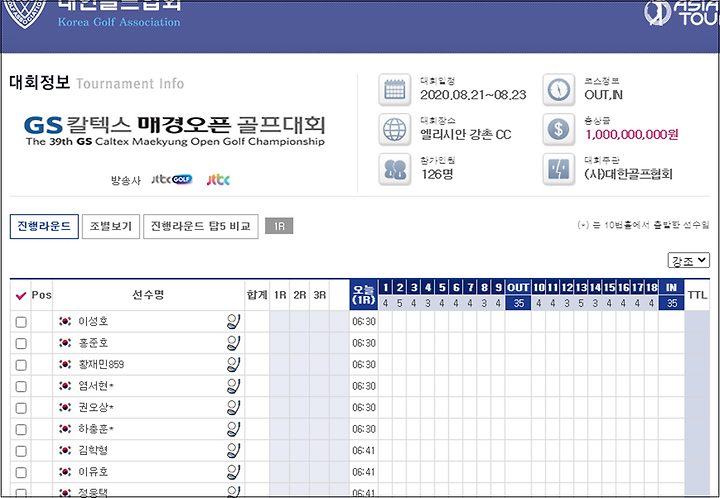Select the 조별보기 tab
The height and width of the screenshot is (498, 720).
click(111, 226)
